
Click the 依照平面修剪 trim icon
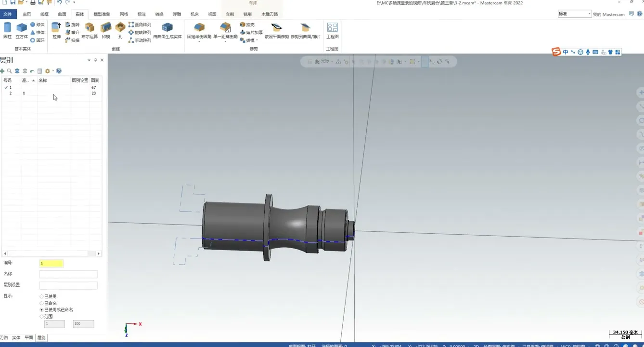[x=276, y=30]
